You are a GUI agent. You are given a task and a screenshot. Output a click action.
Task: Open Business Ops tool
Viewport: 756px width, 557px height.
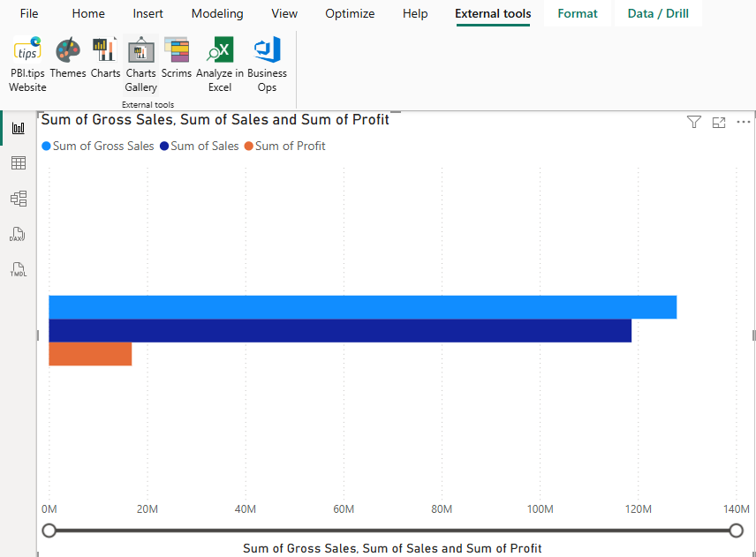click(x=267, y=64)
